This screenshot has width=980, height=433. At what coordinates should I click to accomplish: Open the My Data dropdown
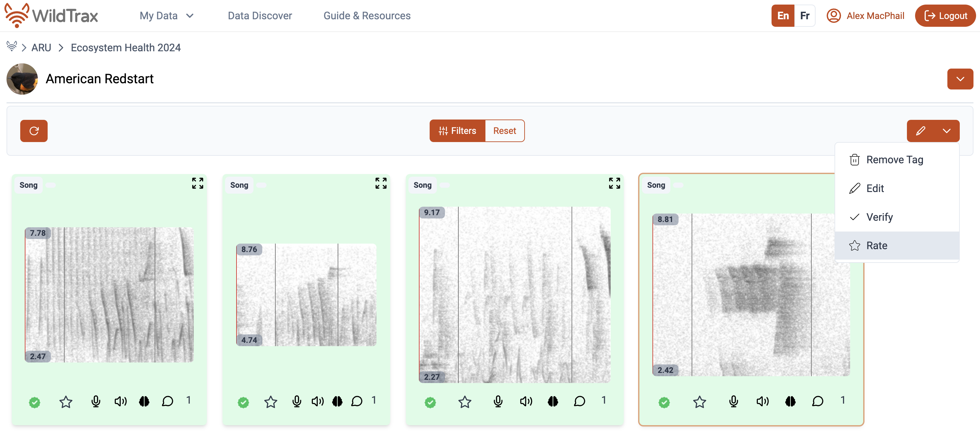[x=167, y=16]
